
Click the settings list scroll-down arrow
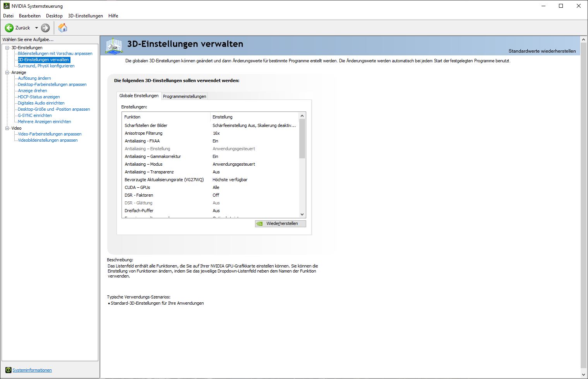(x=302, y=214)
